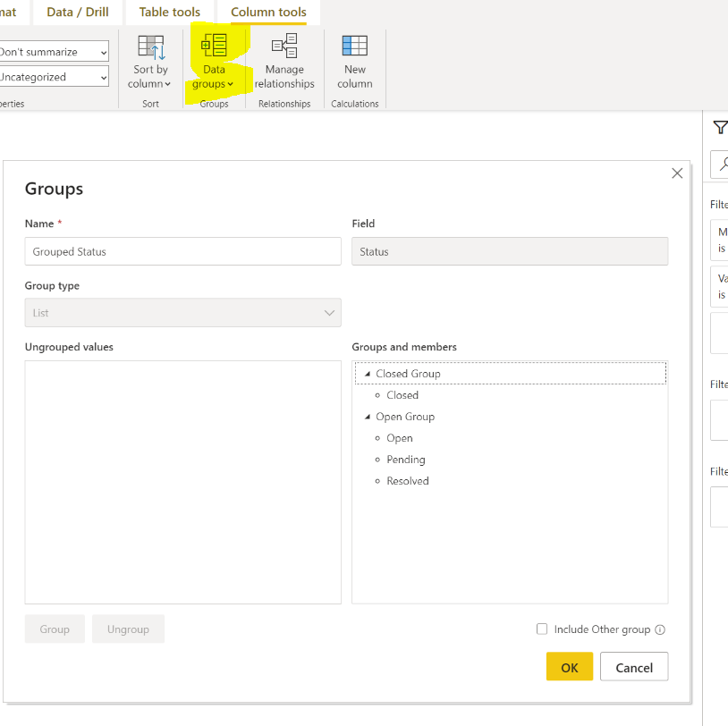
Task: Collapse the Open Group node
Action: click(368, 417)
